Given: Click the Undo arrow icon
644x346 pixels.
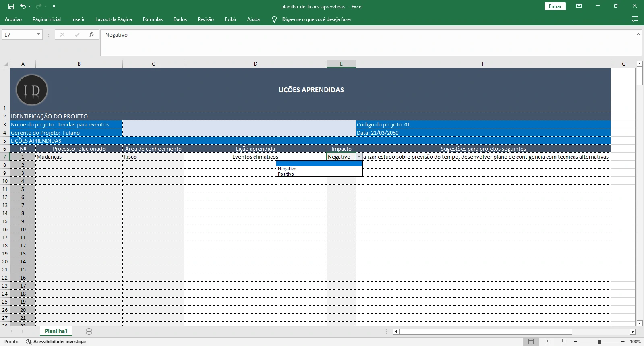Looking at the screenshot, I should (x=23, y=6).
